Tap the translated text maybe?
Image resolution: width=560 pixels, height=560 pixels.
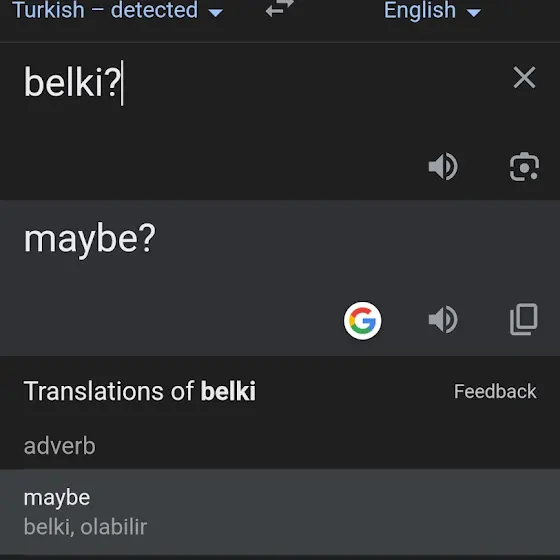90,239
